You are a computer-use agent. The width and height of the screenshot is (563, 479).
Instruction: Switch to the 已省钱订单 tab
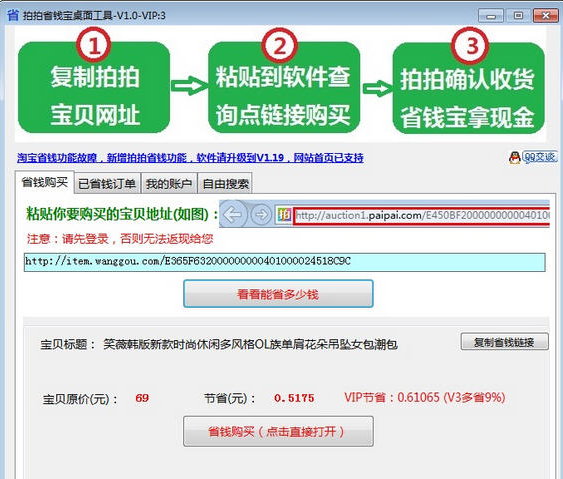pos(107,184)
